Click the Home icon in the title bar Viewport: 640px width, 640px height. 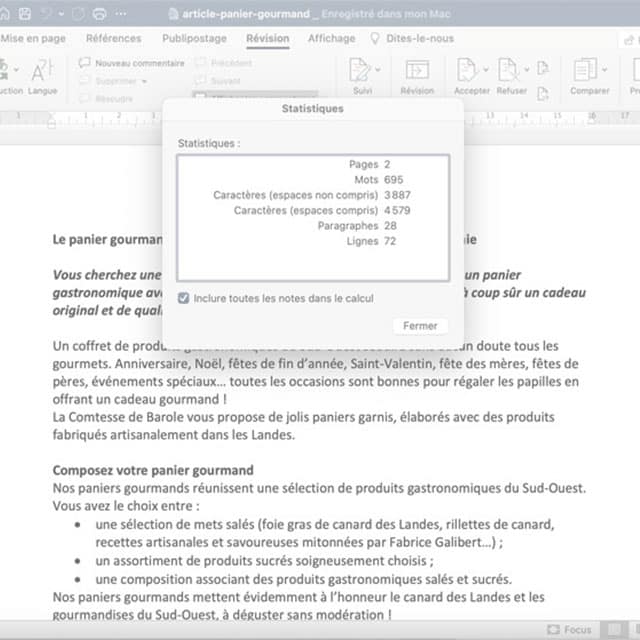tap(4, 14)
